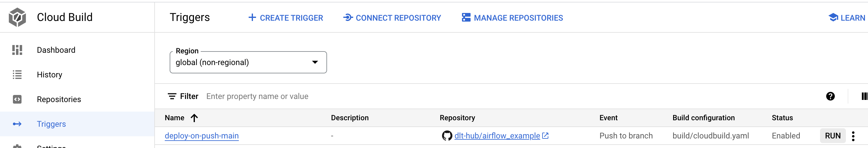This screenshot has width=868, height=148.
Task: Click the Filter list icon
Action: tap(172, 97)
